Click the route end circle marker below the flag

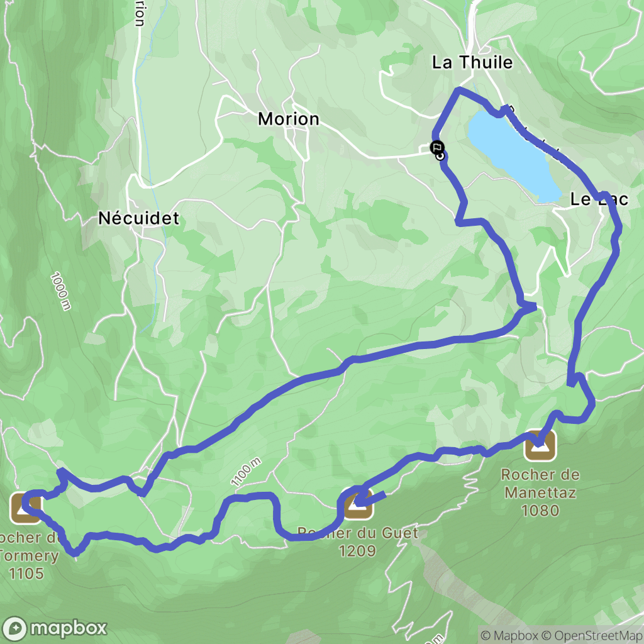pos(440,156)
